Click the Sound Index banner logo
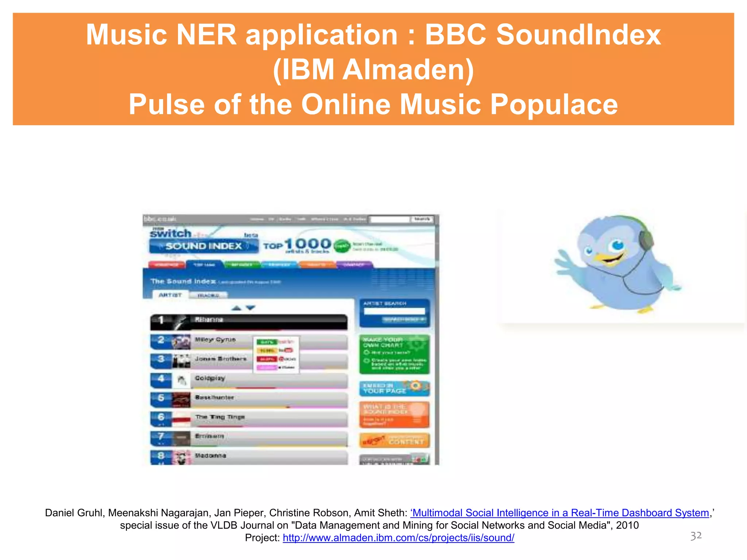 [204, 246]
